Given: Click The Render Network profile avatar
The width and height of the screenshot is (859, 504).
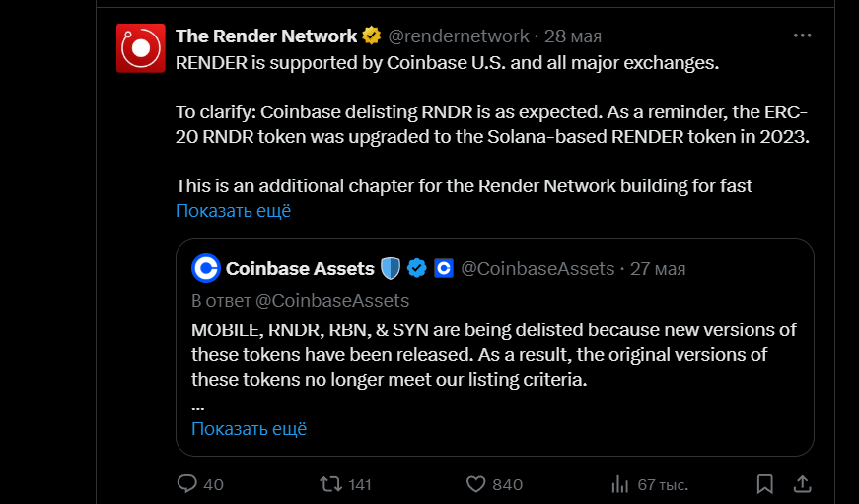Looking at the screenshot, I should pyautogui.click(x=141, y=48).
